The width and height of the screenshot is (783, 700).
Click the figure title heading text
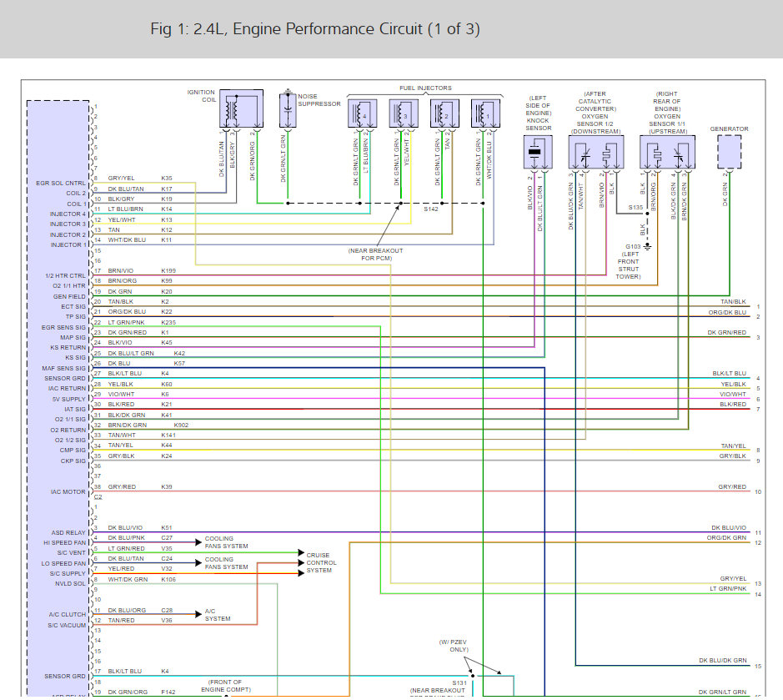(x=315, y=29)
